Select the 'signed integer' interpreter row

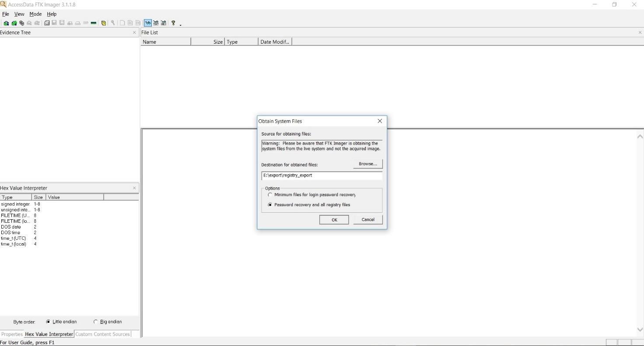tap(69, 204)
